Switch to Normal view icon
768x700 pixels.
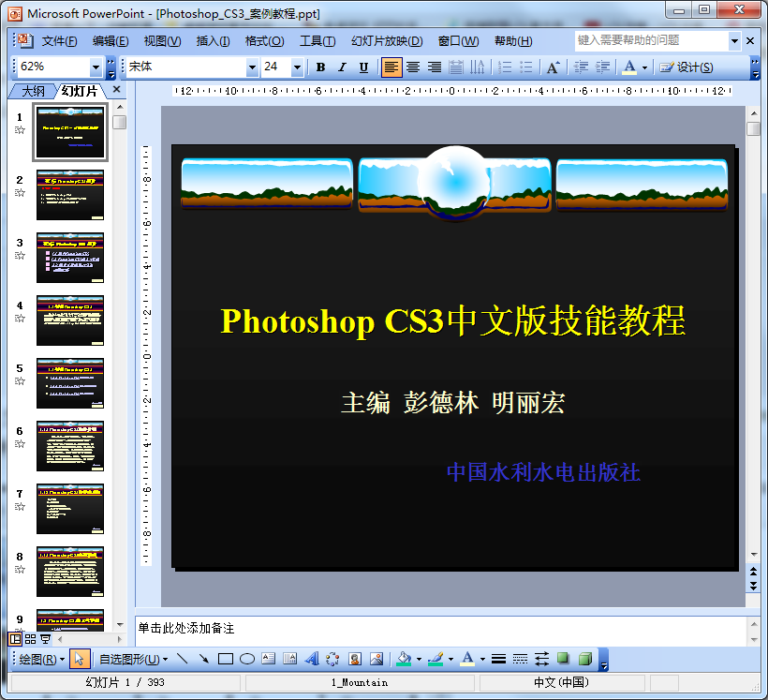pyautogui.click(x=16, y=639)
